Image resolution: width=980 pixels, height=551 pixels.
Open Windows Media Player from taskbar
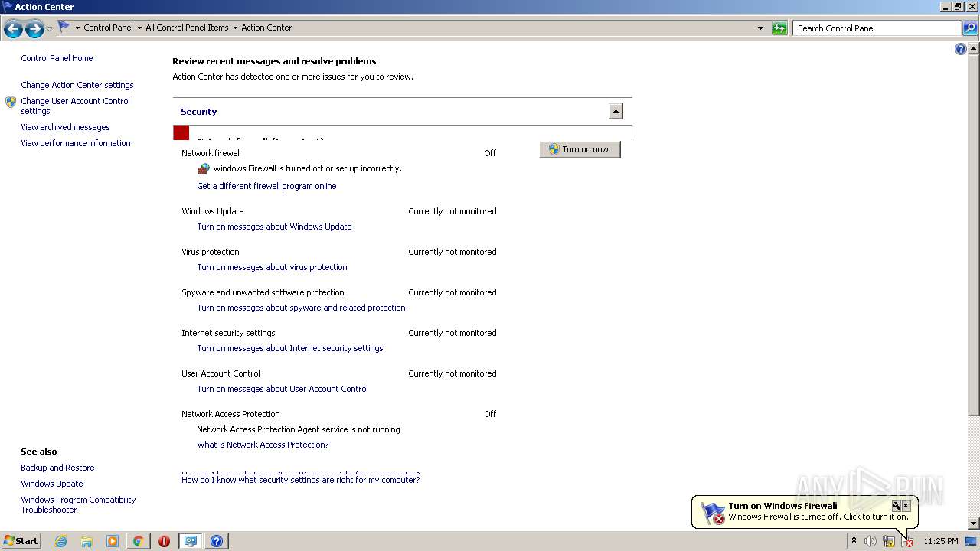pos(113,541)
